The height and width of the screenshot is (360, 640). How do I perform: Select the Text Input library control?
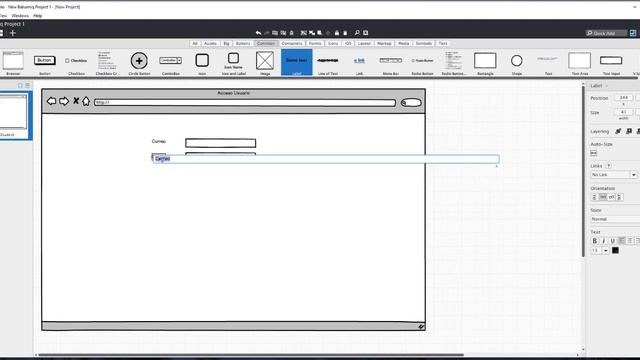click(x=611, y=63)
